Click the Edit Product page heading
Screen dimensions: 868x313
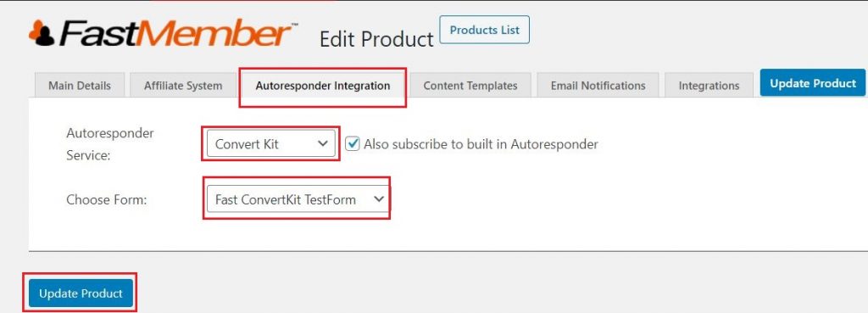(376, 39)
